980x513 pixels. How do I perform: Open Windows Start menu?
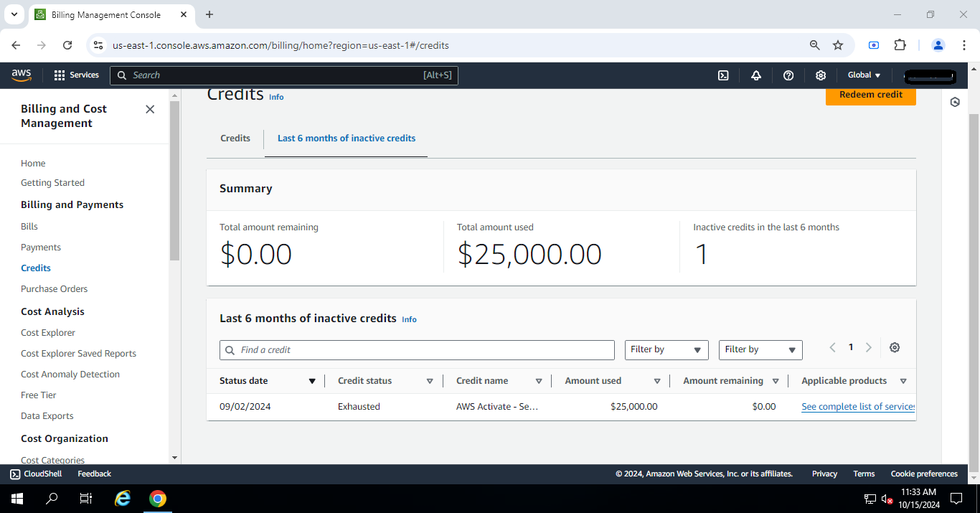pos(17,499)
